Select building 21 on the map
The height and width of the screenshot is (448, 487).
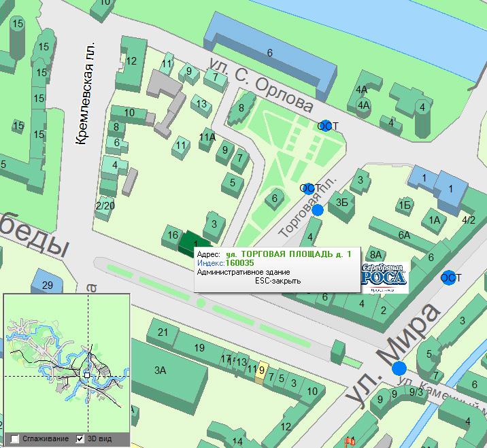162,334
